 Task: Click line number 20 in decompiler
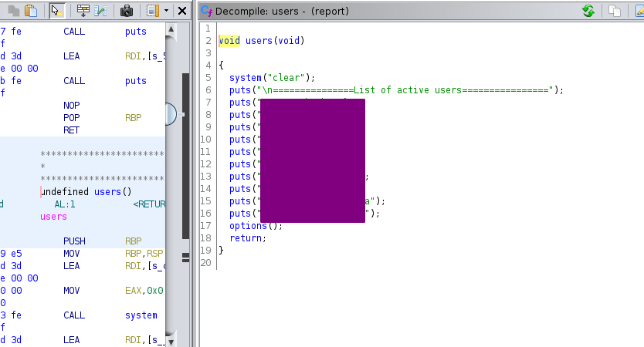[x=205, y=262]
